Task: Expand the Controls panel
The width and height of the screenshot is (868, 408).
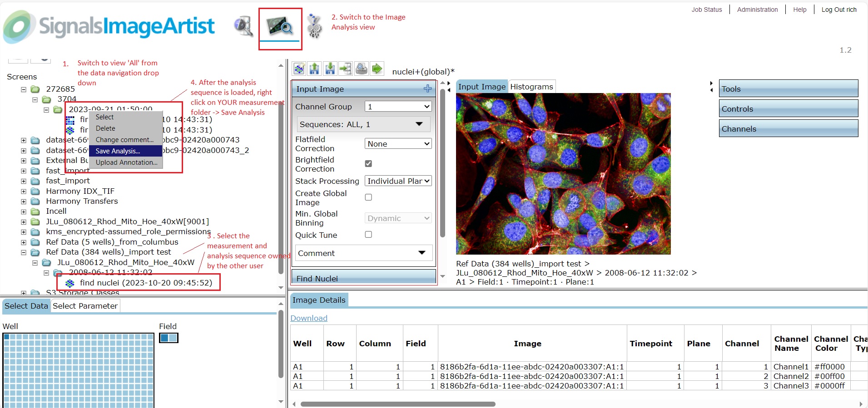Action: [788, 108]
